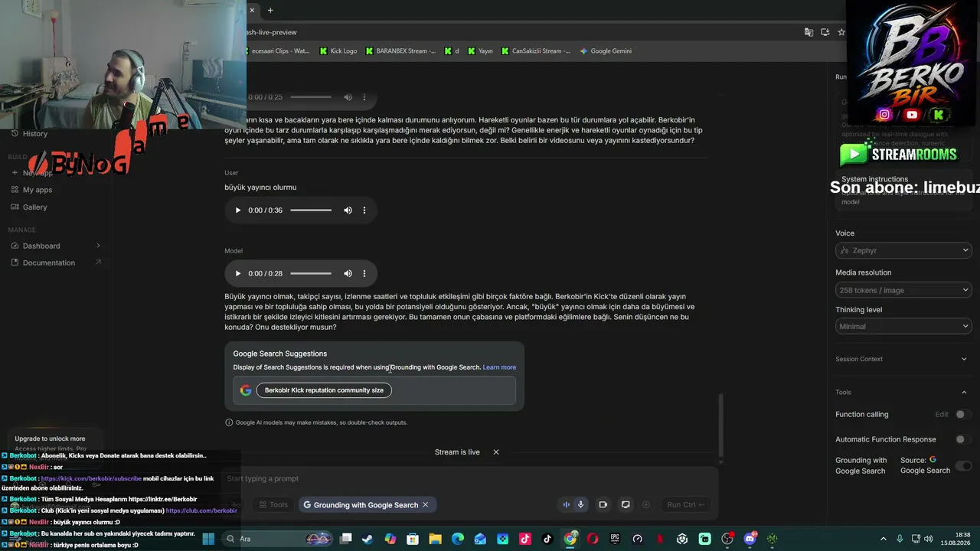Image resolution: width=980 pixels, height=551 pixels.
Task: Turn on the webcam video input
Action: pyautogui.click(x=603, y=505)
